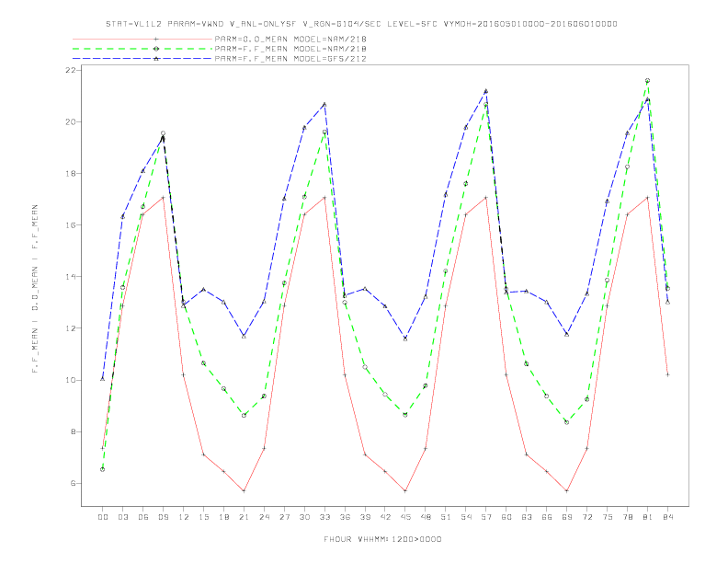Click x-axis tick label 09
Viewport: 728px width, 563px height.
pyautogui.click(x=163, y=517)
